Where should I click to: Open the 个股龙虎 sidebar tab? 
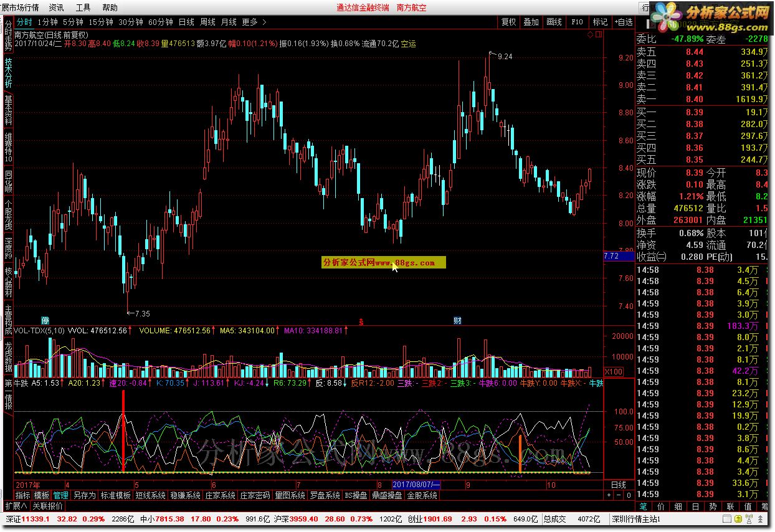(8, 216)
